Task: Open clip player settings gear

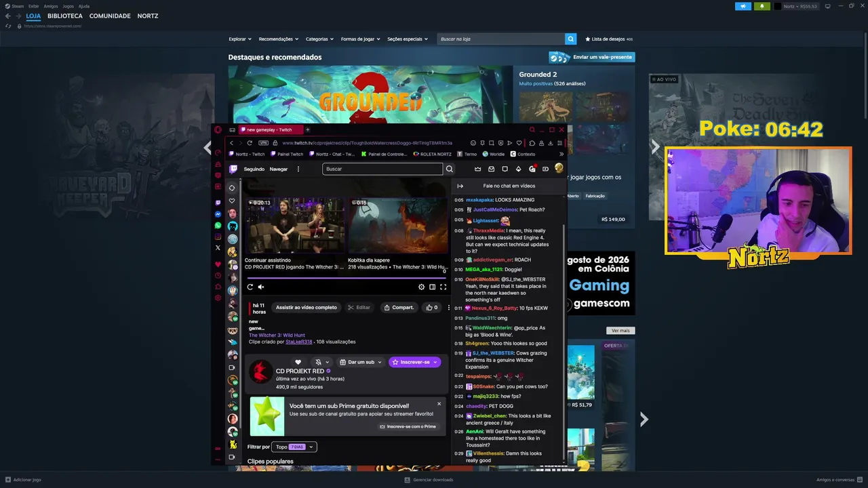Action: coord(421,287)
